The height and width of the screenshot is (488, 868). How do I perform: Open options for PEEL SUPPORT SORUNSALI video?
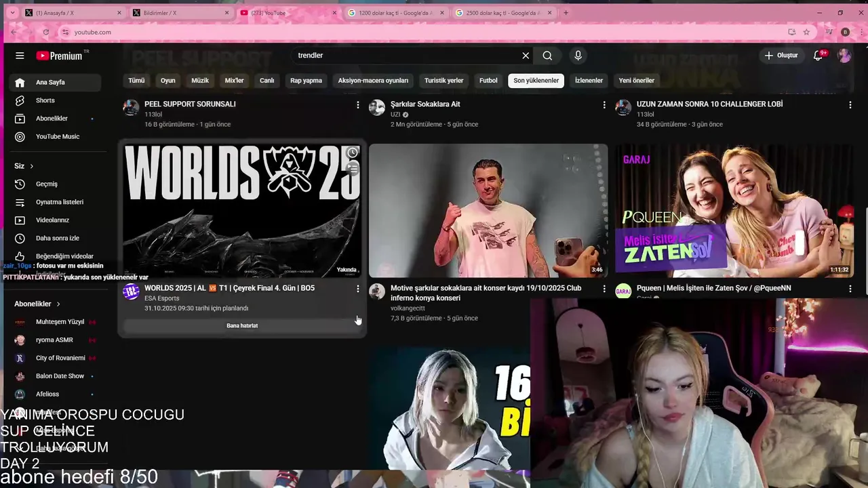[x=358, y=105]
